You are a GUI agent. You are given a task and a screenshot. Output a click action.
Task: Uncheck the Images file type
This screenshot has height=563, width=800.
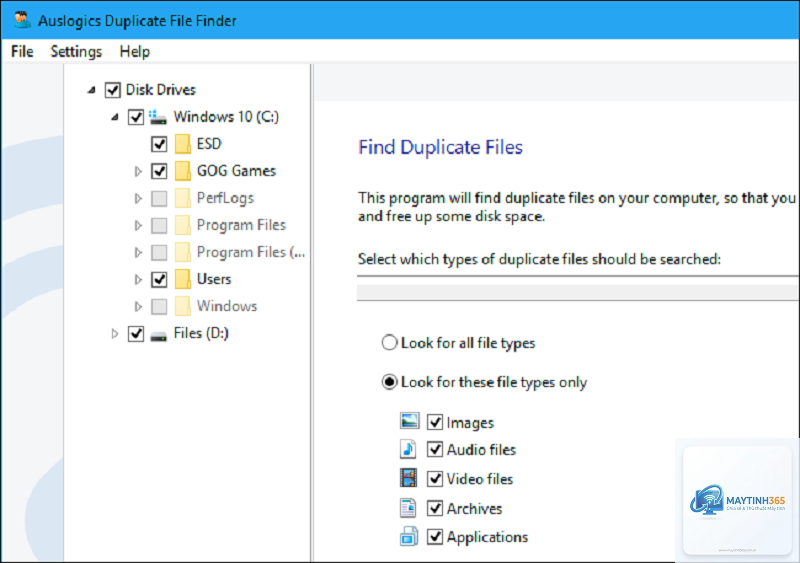point(435,422)
